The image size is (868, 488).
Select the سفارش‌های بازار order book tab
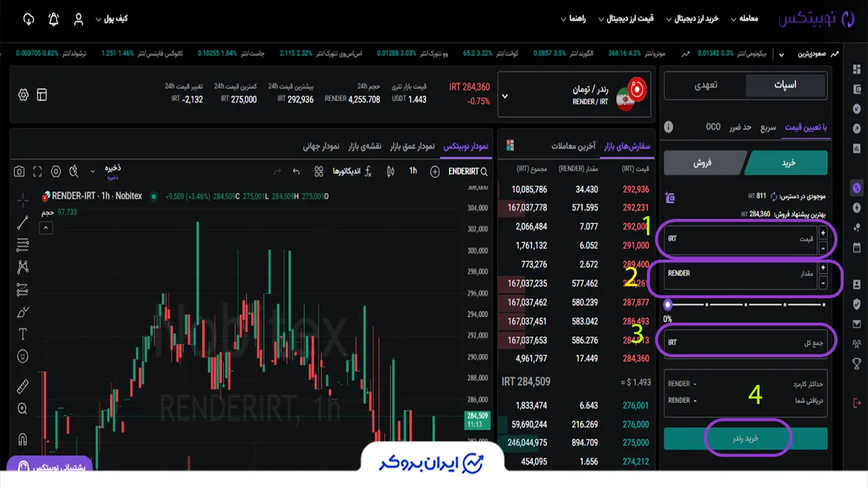point(627,146)
